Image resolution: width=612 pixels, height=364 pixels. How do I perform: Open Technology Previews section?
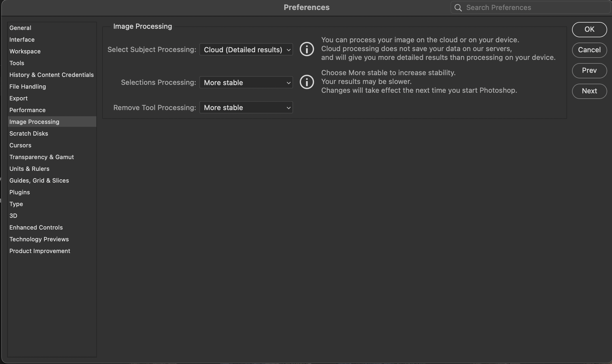point(39,239)
